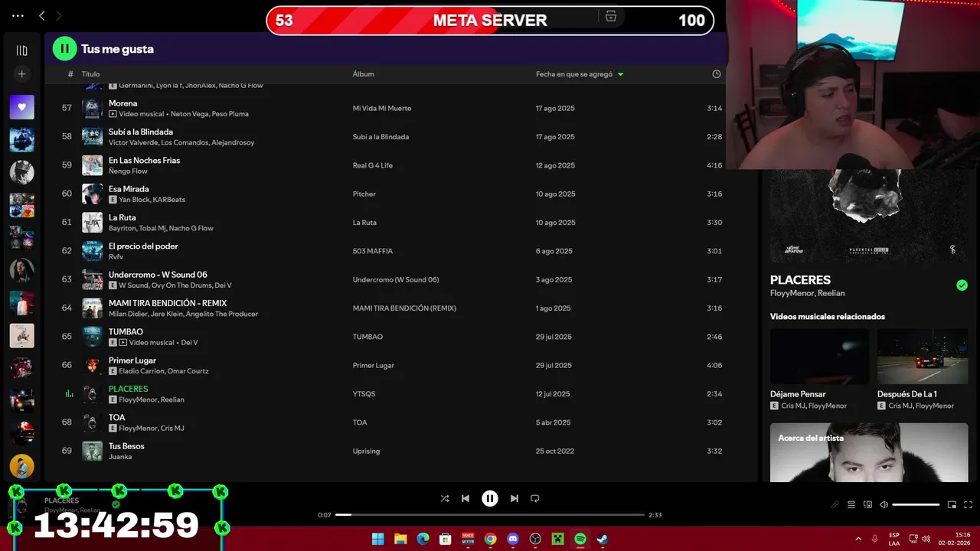Open artist link Ñengo Flow
The image size is (980, 551).
click(128, 171)
